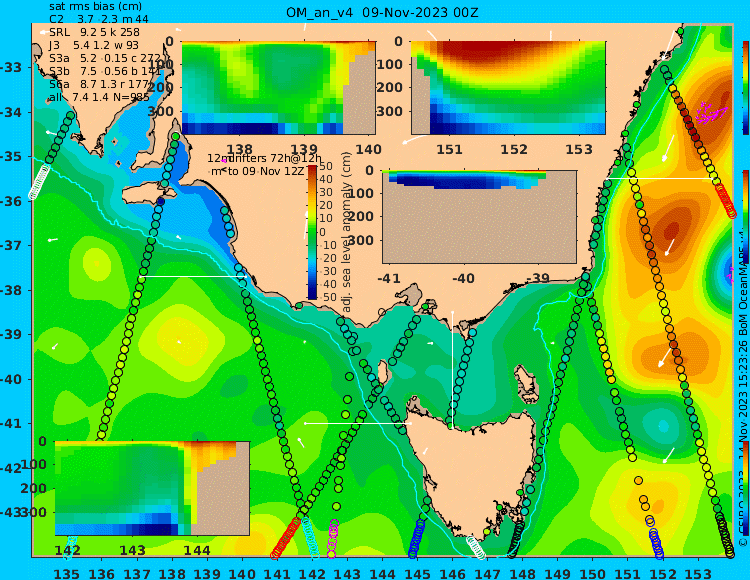The width and height of the screenshot is (750, 580).
Task: Select the S6a 8.7 1.3 row
Action: coord(99,84)
